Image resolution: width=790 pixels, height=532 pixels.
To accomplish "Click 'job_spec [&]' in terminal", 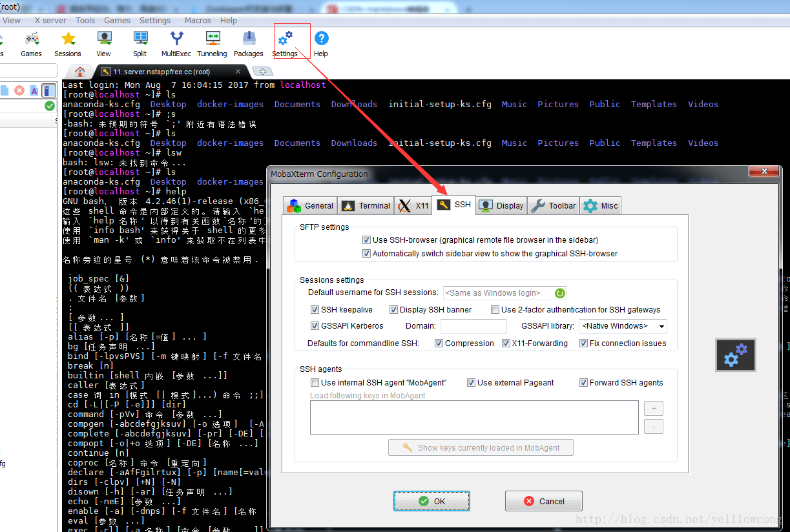I will point(99,279).
